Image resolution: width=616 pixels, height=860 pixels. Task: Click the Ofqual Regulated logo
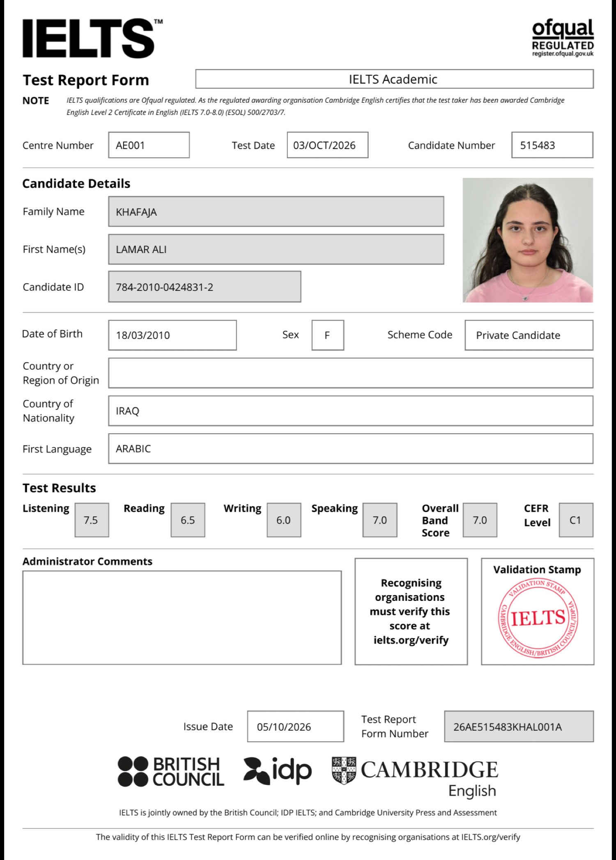click(x=563, y=37)
